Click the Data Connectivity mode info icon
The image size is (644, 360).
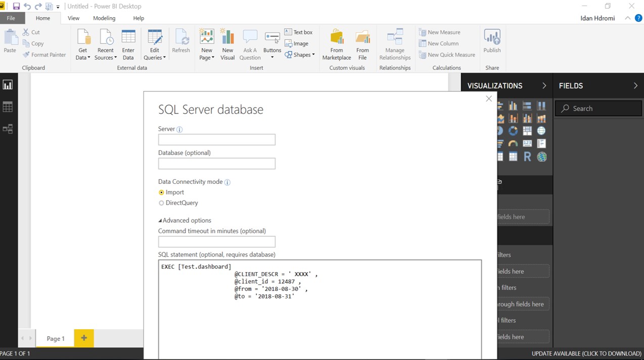pos(227,182)
